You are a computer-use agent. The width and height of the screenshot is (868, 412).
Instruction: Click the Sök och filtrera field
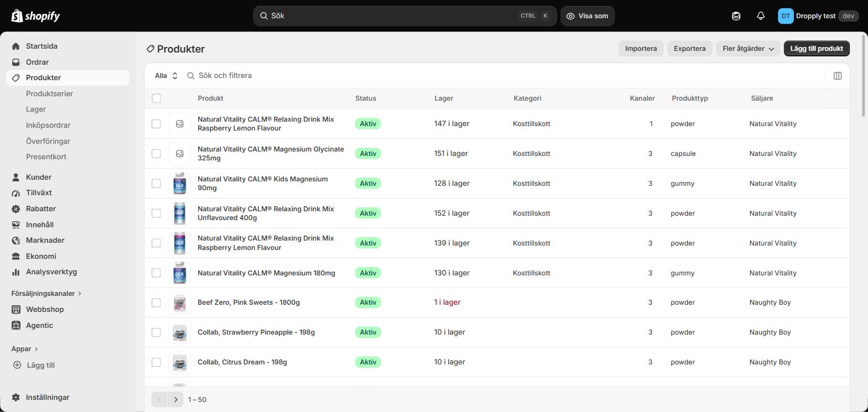click(x=503, y=76)
